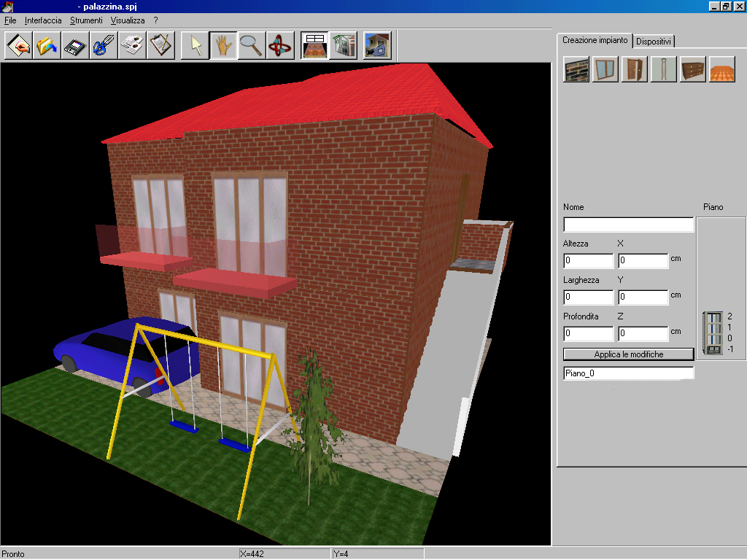Pick the column element icon
This screenshot has width=747, height=560.
664,69
